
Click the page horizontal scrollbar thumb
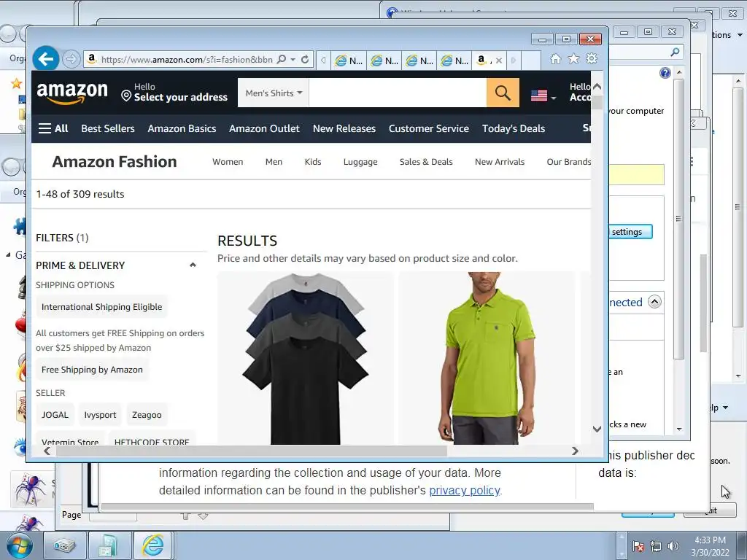(x=251, y=451)
